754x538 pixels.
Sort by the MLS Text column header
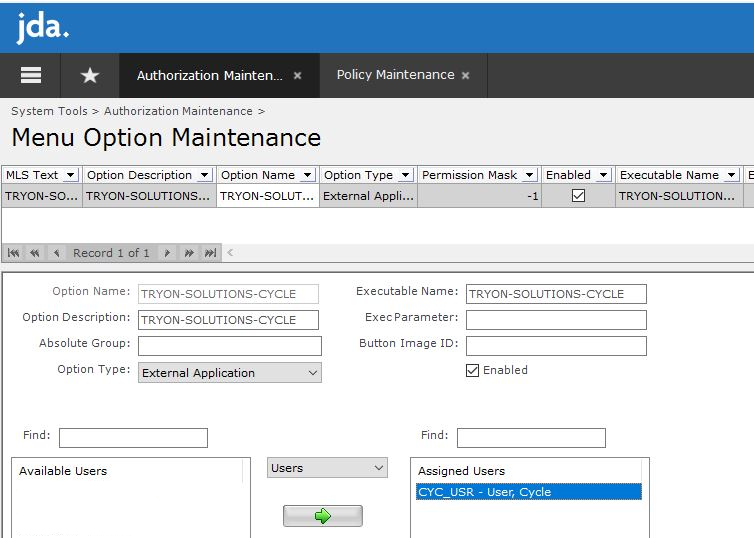click(x=32, y=175)
